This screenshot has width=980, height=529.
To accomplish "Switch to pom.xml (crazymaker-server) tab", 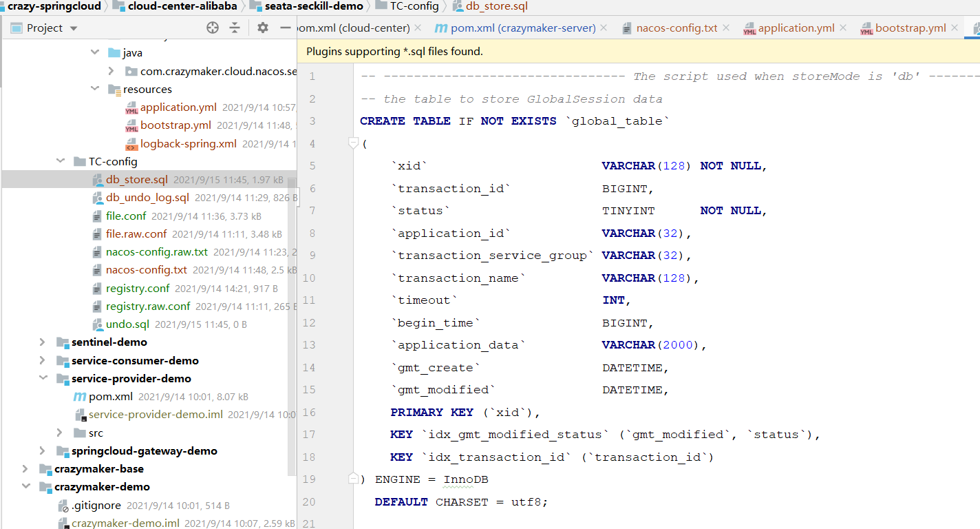I will (x=522, y=28).
